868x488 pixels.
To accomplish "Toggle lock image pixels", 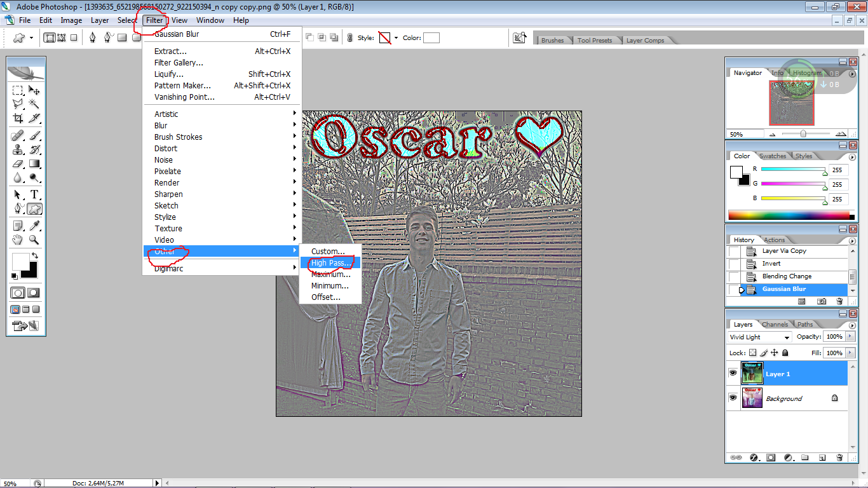I will 764,353.
